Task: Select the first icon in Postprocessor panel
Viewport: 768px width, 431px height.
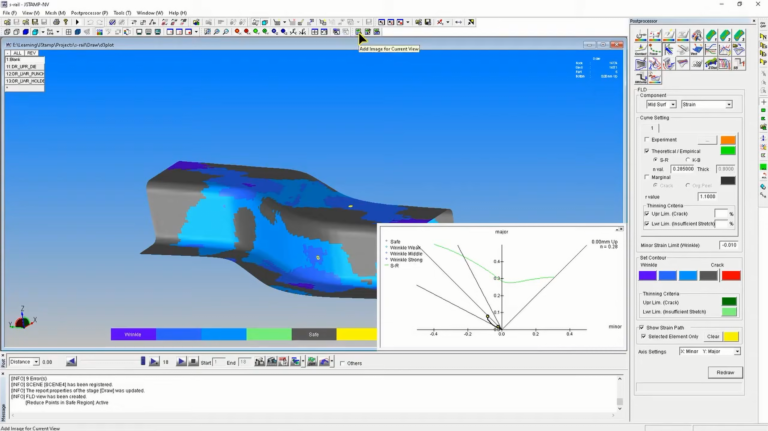Action: [x=641, y=35]
